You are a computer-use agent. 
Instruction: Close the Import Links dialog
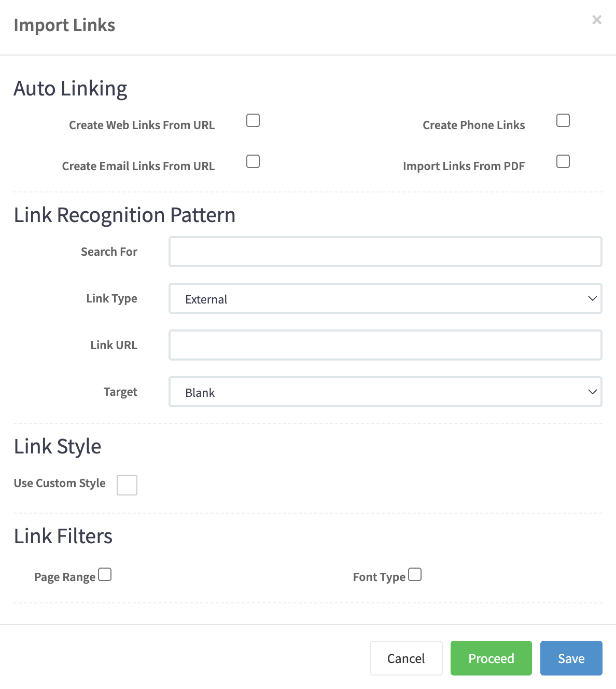(x=597, y=20)
